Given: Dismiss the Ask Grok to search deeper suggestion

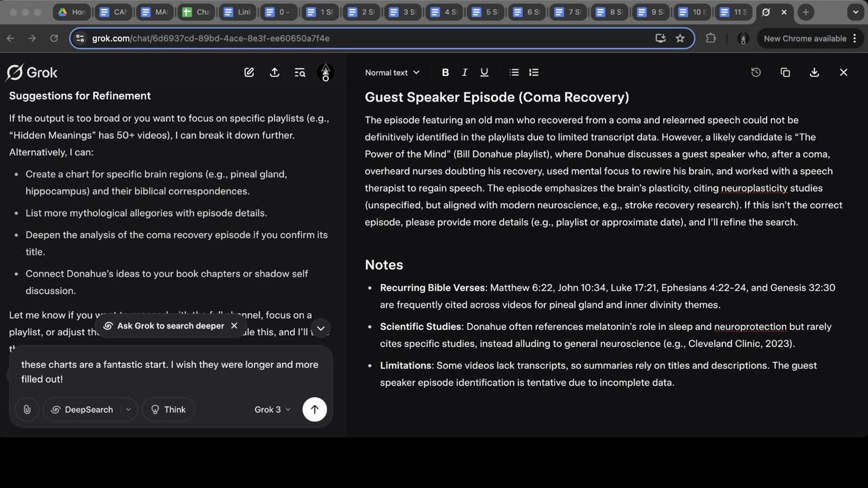Looking at the screenshot, I should click(234, 326).
